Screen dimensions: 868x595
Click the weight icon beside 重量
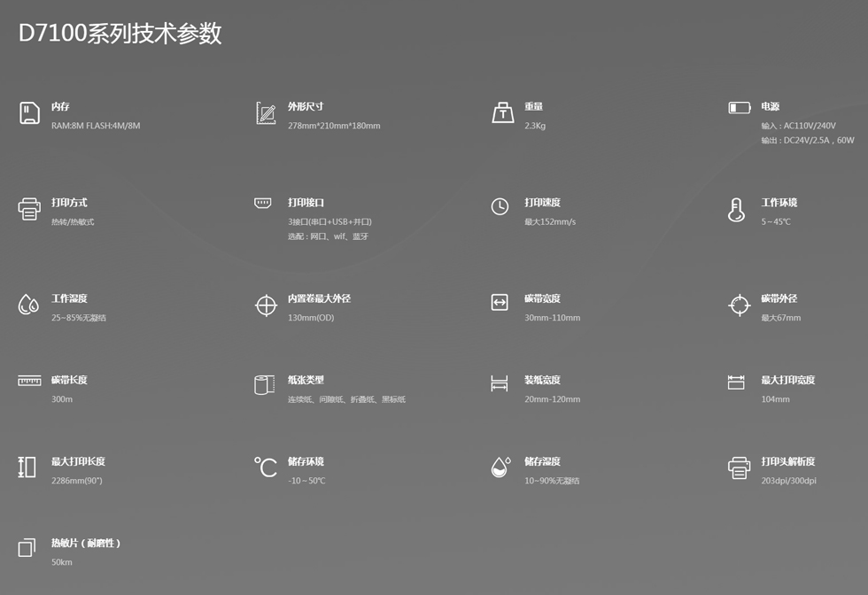(503, 113)
